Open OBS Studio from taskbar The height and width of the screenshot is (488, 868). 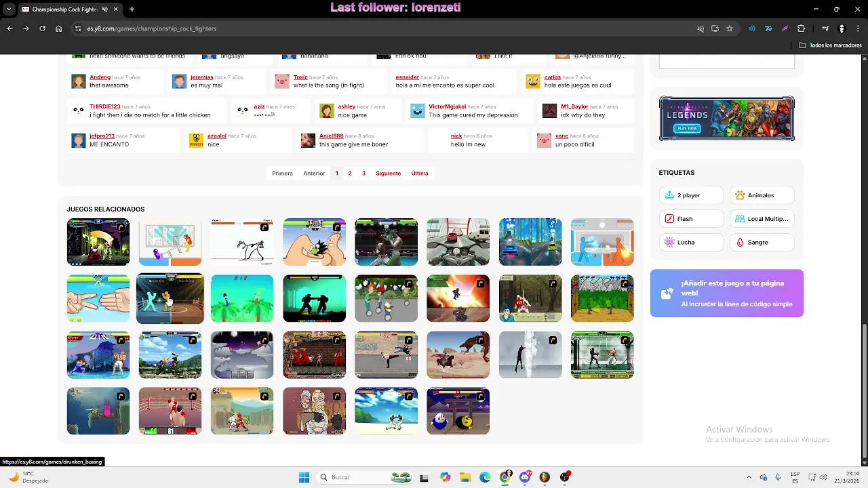[565, 477]
